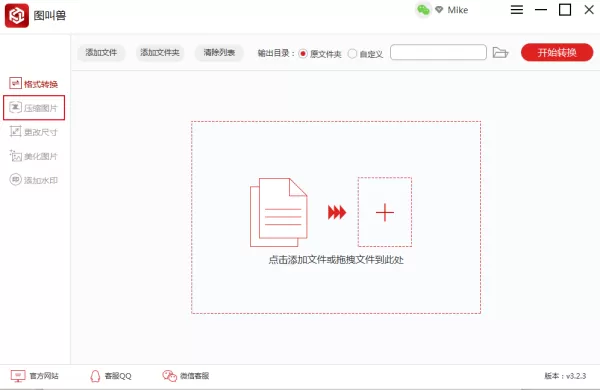Click the 美化图片 beautify icon

(15, 156)
